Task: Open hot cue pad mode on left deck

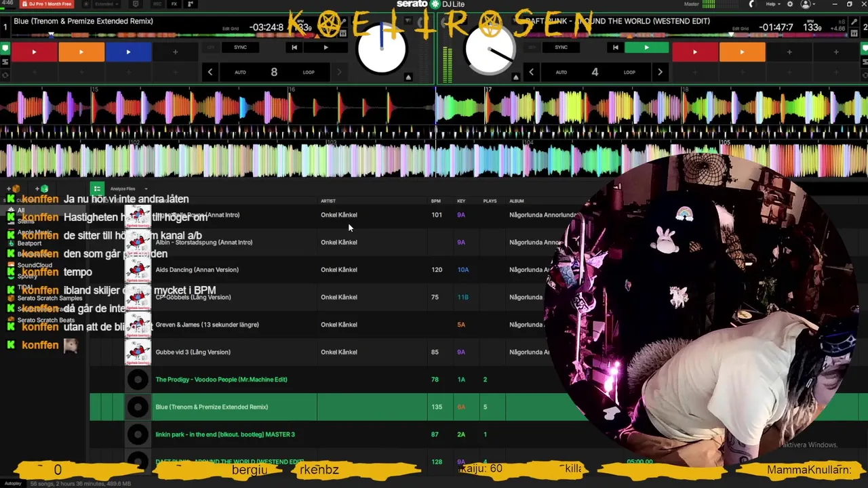Action: 5,48
